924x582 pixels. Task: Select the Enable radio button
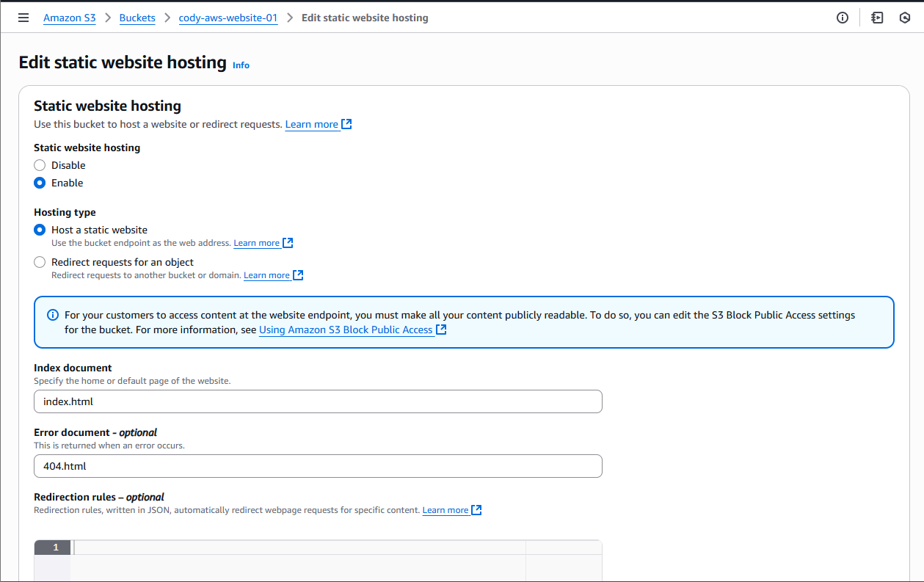click(40, 183)
